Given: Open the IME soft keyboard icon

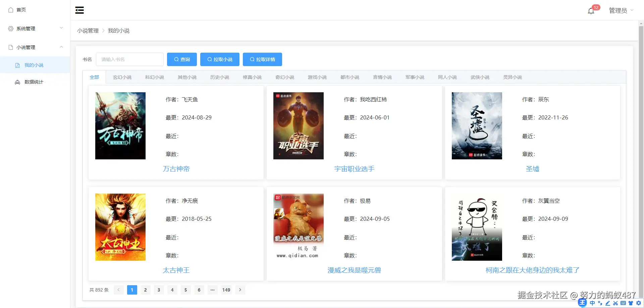Looking at the screenshot, I should (623, 303).
